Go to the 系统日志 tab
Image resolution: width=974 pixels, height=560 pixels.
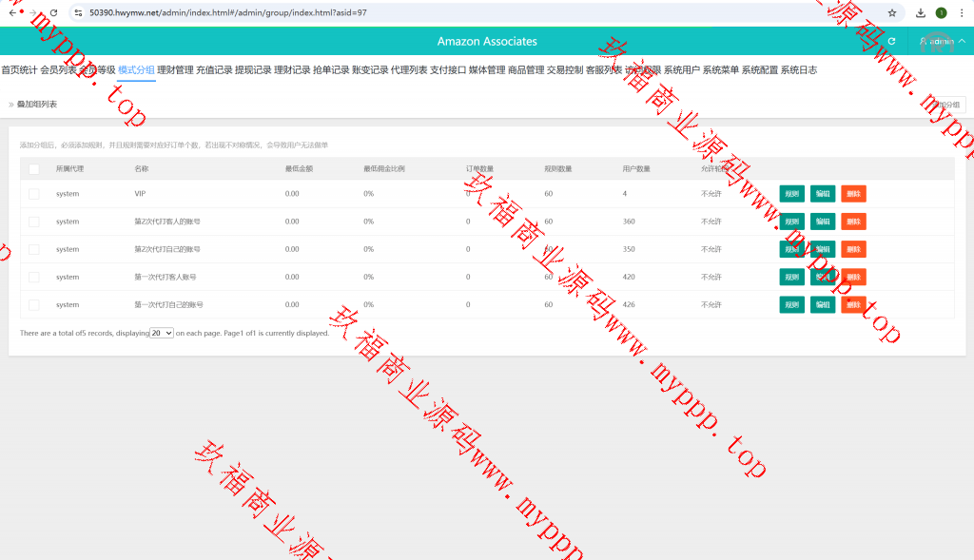(798, 70)
